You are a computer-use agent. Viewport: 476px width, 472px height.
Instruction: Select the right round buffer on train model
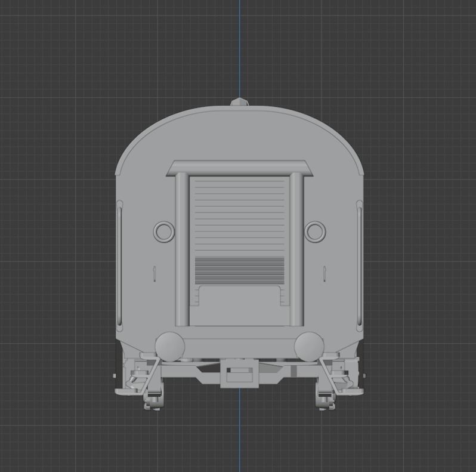click(309, 347)
